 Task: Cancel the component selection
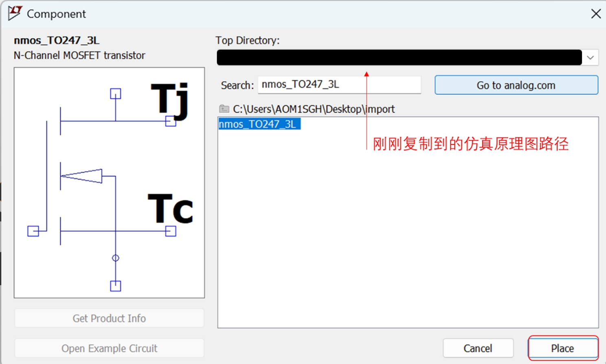coord(478,348)
